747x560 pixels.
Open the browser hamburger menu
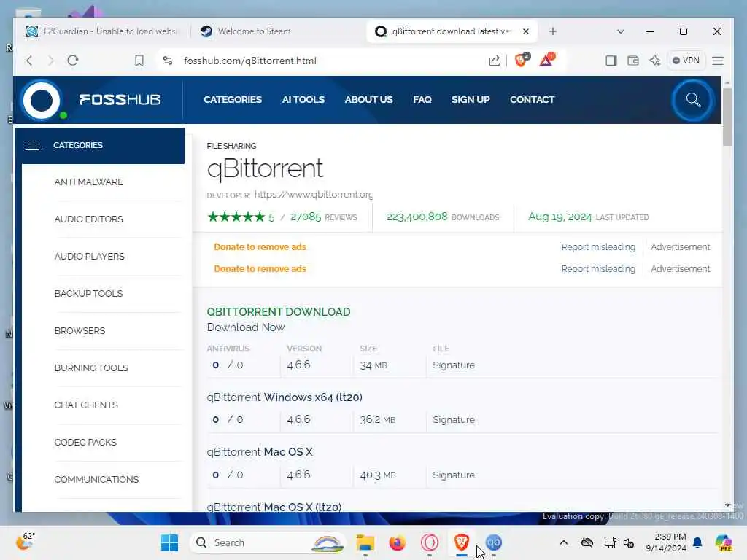[x=718, y=61]
